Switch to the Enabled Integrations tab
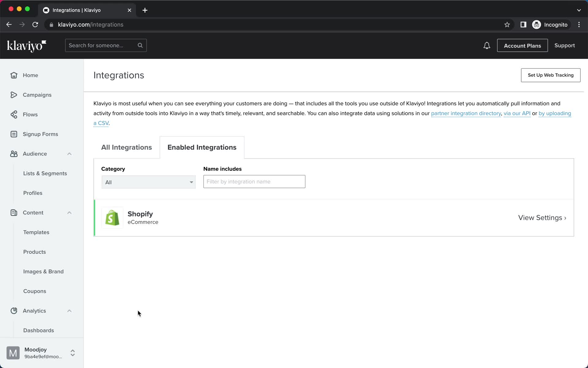The height and width of the screenshot is (368, 588). [202, 147]
